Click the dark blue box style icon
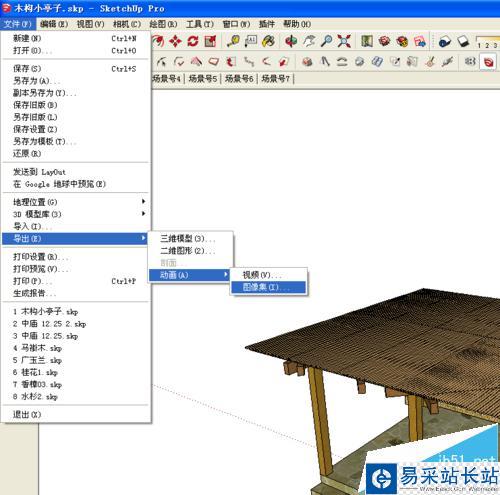This screenshot has height=495, width=500. click(x=444, y=41)
